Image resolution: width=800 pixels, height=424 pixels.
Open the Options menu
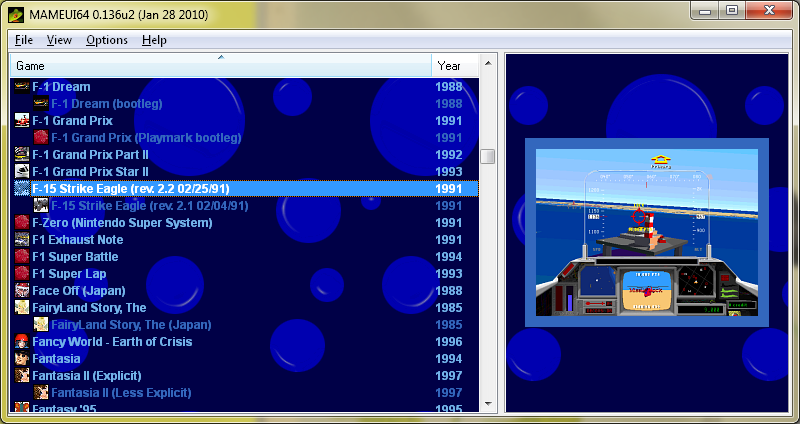(x=106, y=40)
